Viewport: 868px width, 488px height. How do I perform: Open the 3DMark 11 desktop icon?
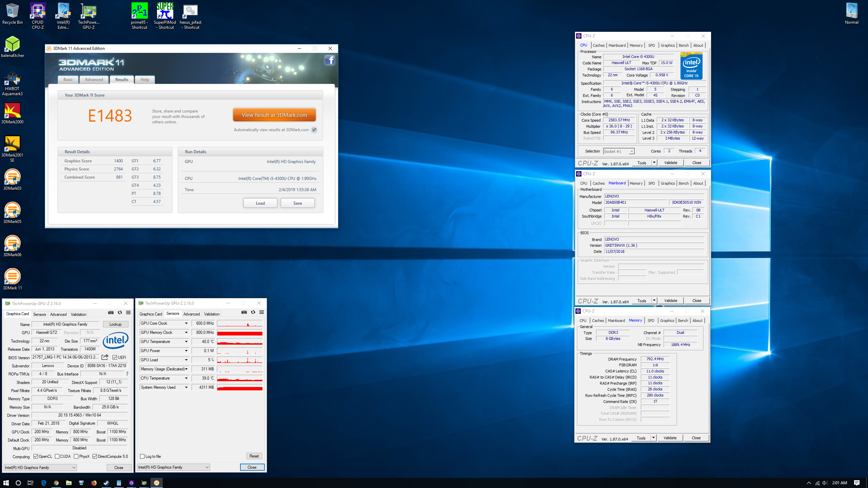(13, 279)
